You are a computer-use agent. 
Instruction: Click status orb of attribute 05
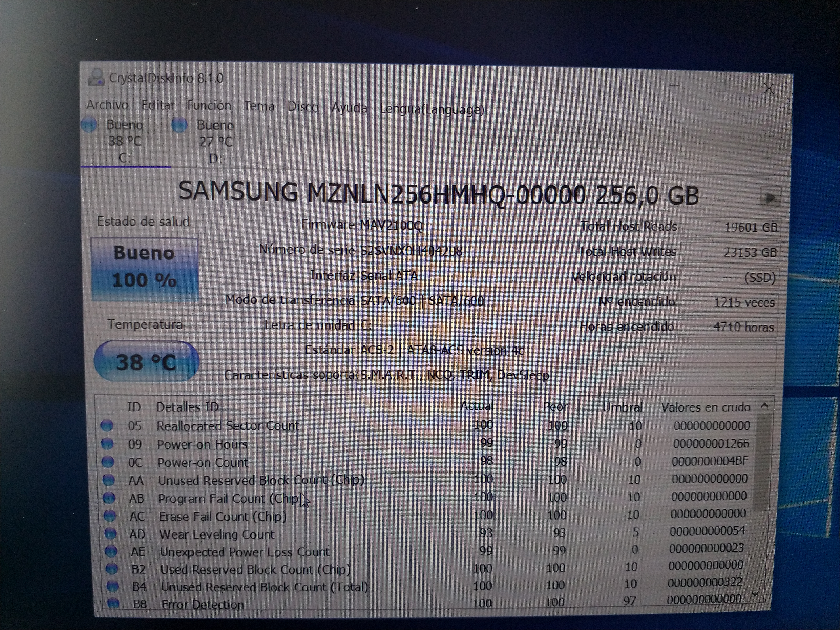[x=107, y=425]
